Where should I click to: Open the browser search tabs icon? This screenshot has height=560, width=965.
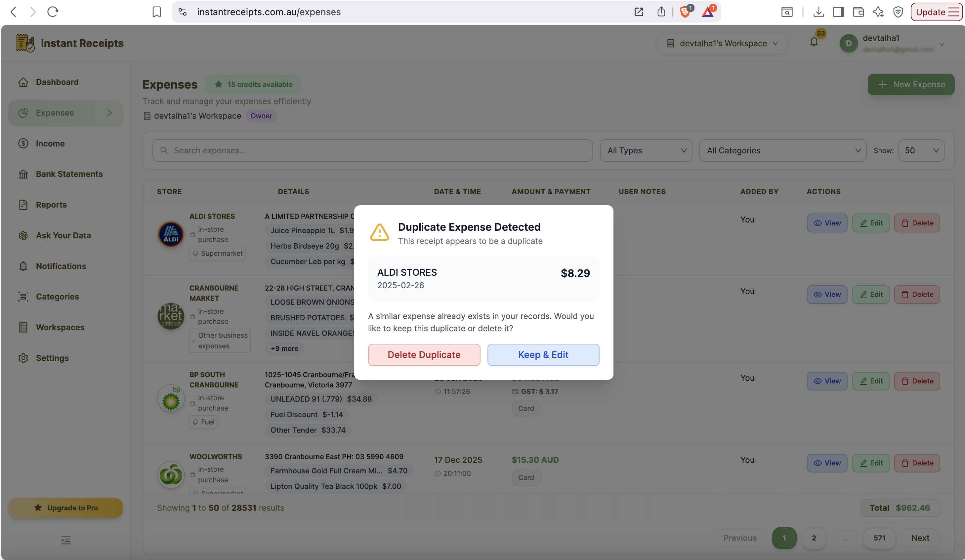(x=786, y=12)
